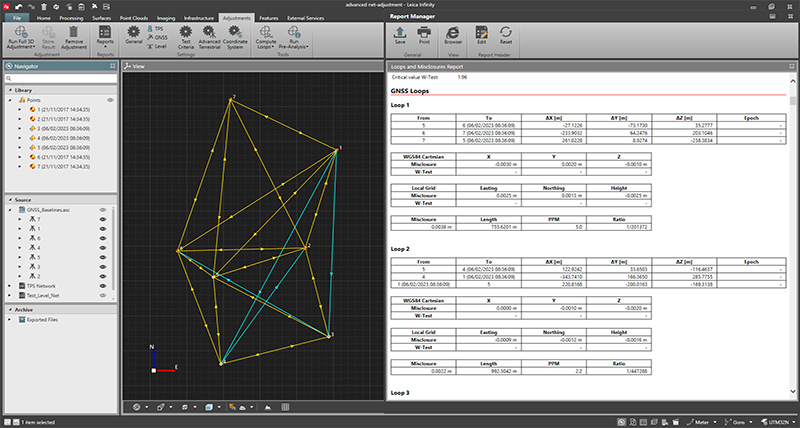Image resolution: width=800 pixels, height=428 pixels.
Task: Open the report in Browser
Action: pyautogui.click(x=453, y=35)
